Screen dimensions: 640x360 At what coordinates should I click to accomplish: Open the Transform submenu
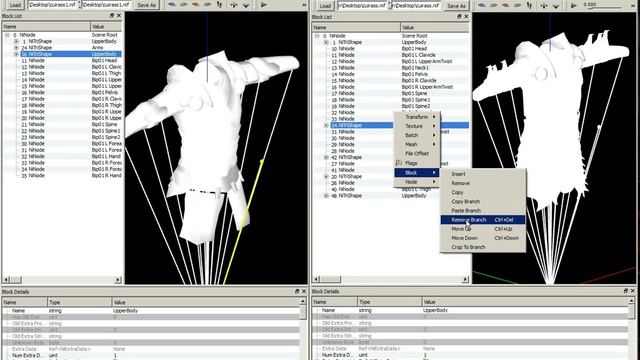(x=417, y=117)
